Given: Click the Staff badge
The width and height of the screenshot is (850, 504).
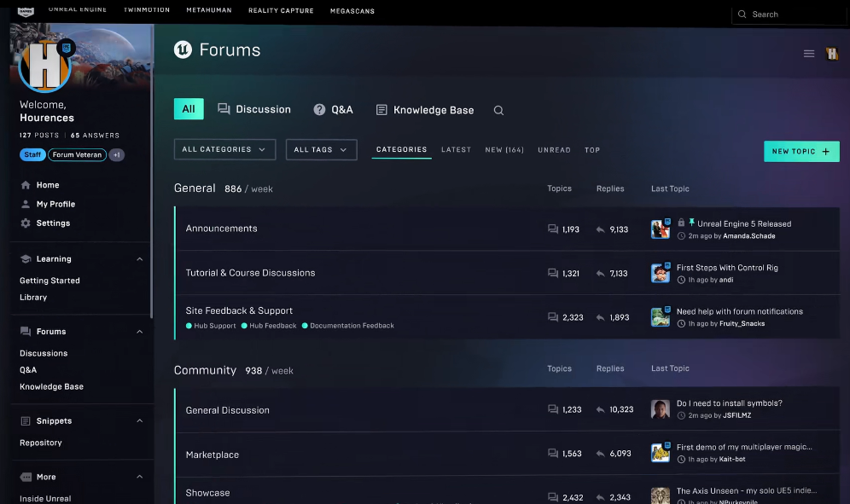Looking at the screenshot, I should point(32,154).
